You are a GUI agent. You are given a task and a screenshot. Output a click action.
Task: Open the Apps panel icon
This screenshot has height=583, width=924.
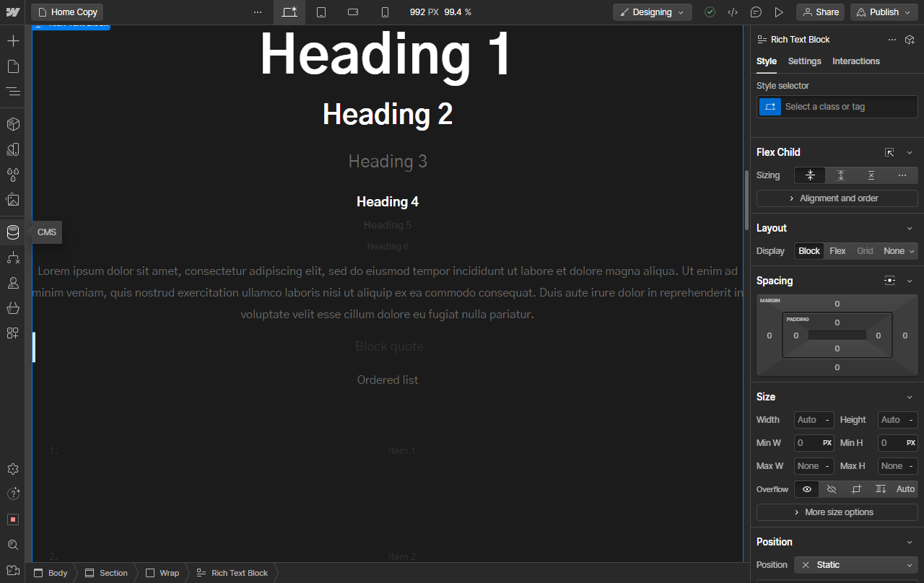pos(13,333)
